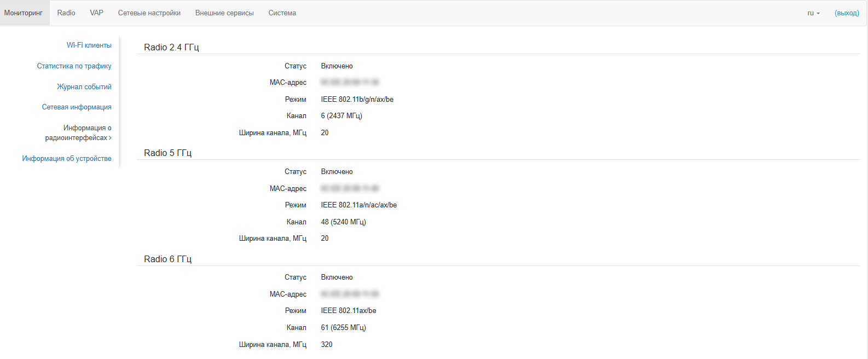Viewport: 868px width, 359px height.
Task: Open Wi-Fi клиенты in sidebar
Action: pyautogui.click(x=89, y=45)
